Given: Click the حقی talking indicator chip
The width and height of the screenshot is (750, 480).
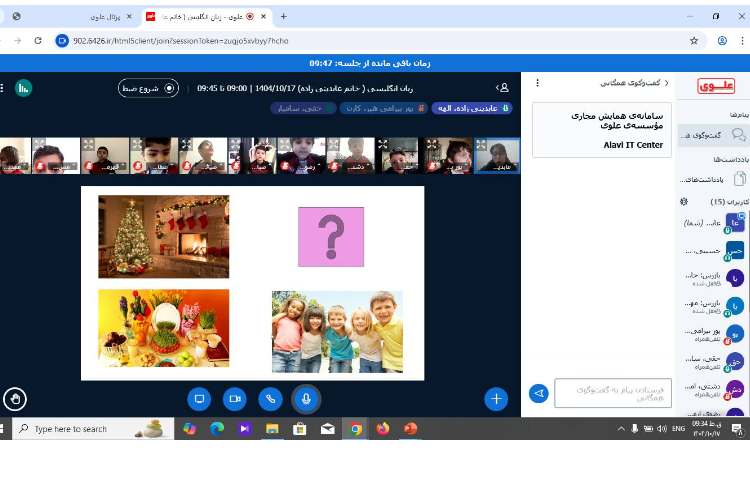Looking at the screenshot, I should 303,109.
